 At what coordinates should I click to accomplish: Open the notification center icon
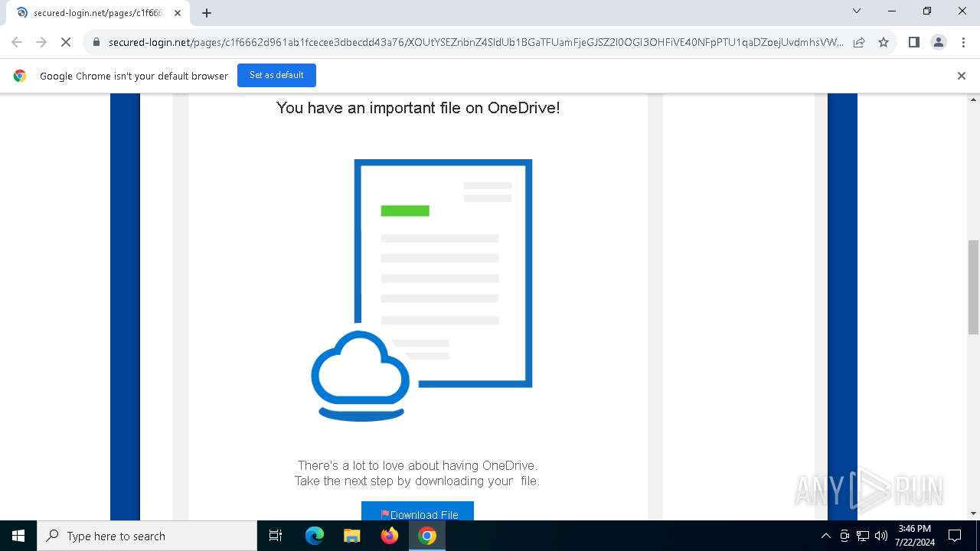tap(955, 536)
